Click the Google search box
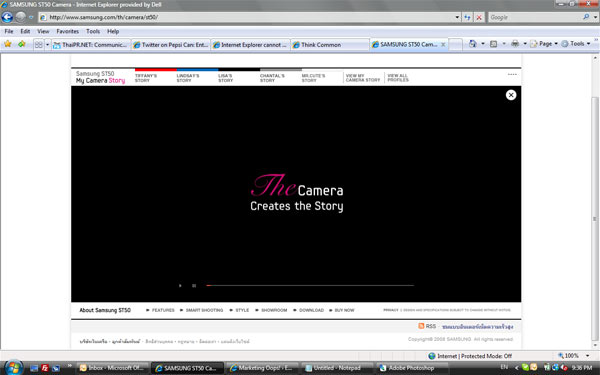This screenshot has height=375, width=600. click(535, 17)
